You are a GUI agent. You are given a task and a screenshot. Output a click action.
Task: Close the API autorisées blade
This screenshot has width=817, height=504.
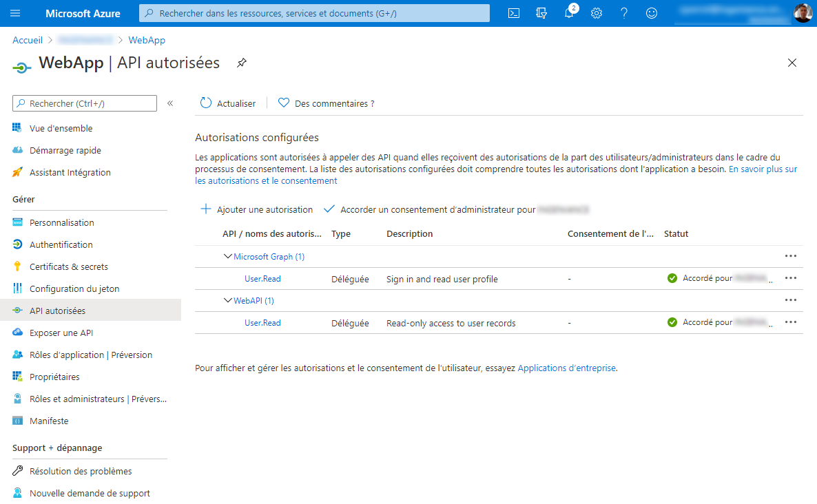click(x=792, y=63)
